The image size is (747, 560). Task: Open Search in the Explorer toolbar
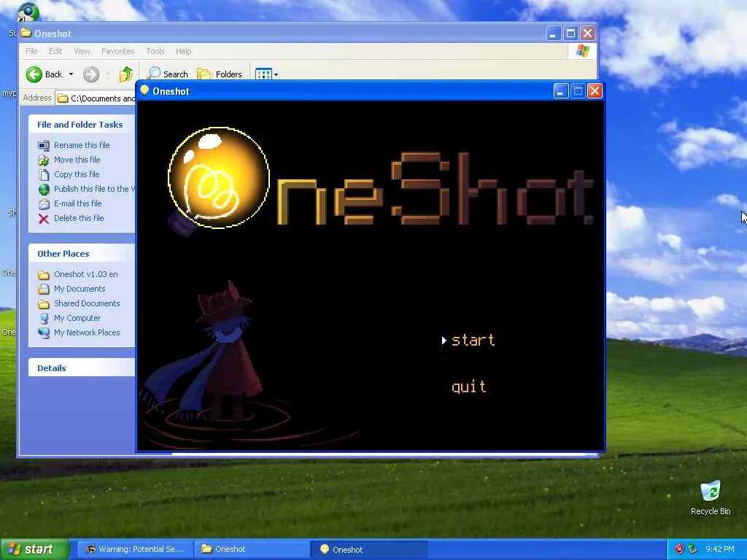(167, 74)
